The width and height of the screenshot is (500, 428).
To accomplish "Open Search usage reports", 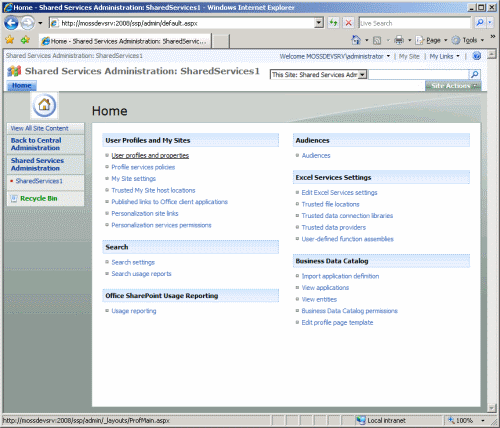I will [141, 274].
